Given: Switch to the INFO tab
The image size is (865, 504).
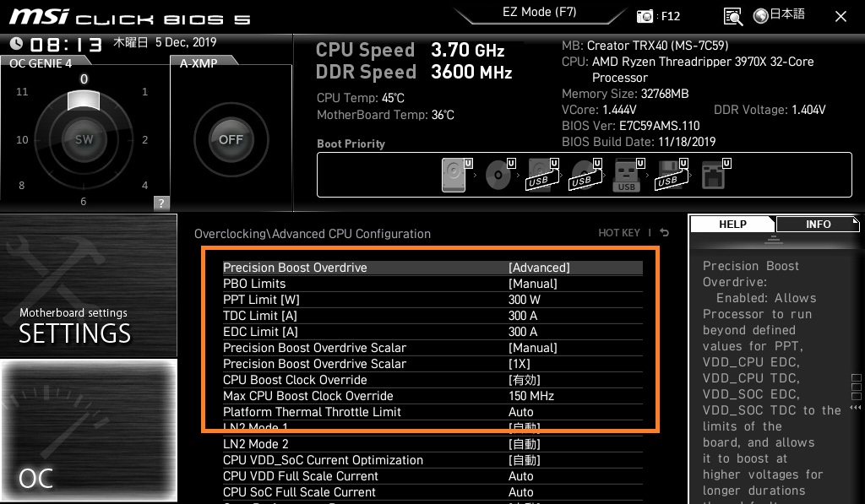Looking at the screenshot, I should (x=818, y=225).
